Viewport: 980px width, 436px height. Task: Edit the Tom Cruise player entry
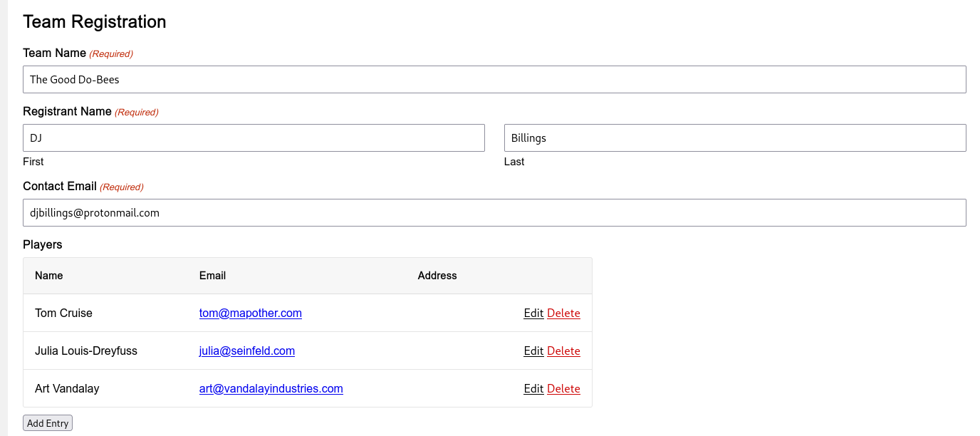tap(533, 313)
